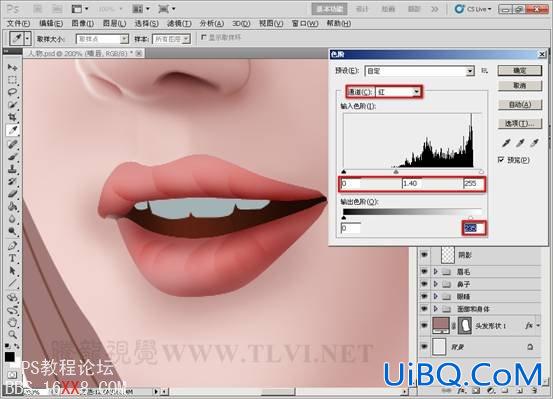Hide the 鼻子 group via eye icon
The width and height of the screenshot is (553, 399).
[424, 284]
